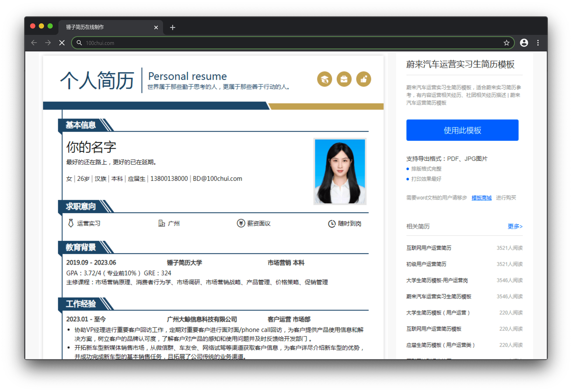Screen dimensions: 572x392
Task: Click the 个人简历 title heading
Action: (97, 80)
